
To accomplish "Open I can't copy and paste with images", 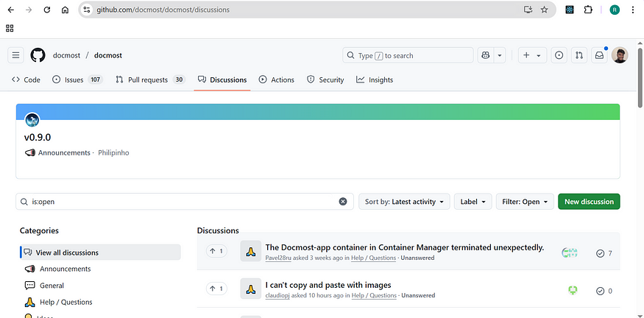I will [328, 285].
